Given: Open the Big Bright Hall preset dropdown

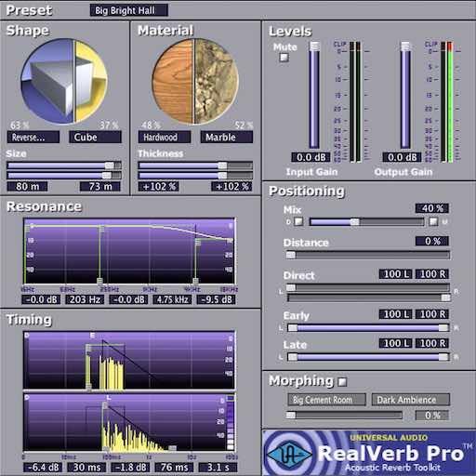Looking at the screenshot, I should point(129,10).
